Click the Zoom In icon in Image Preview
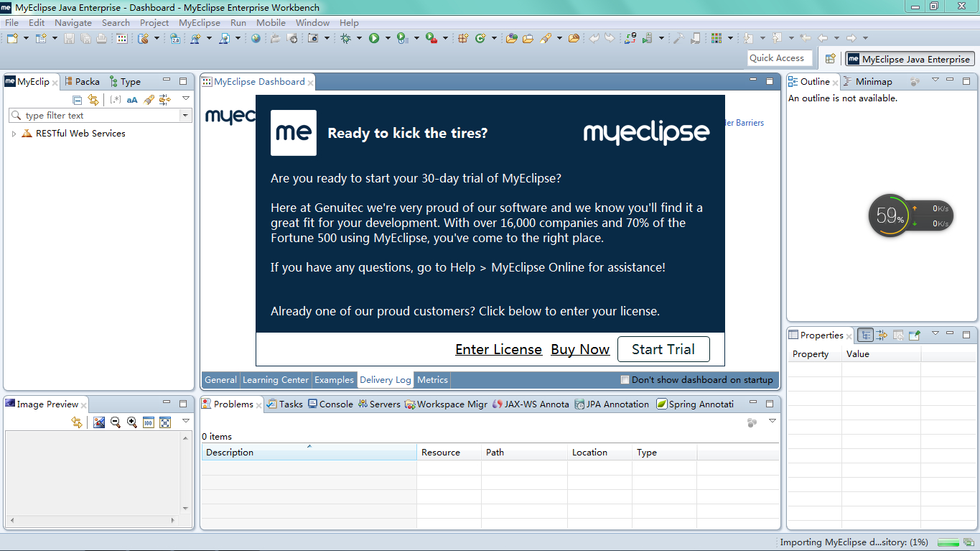980x551 pixels. (x=132, y=422)
